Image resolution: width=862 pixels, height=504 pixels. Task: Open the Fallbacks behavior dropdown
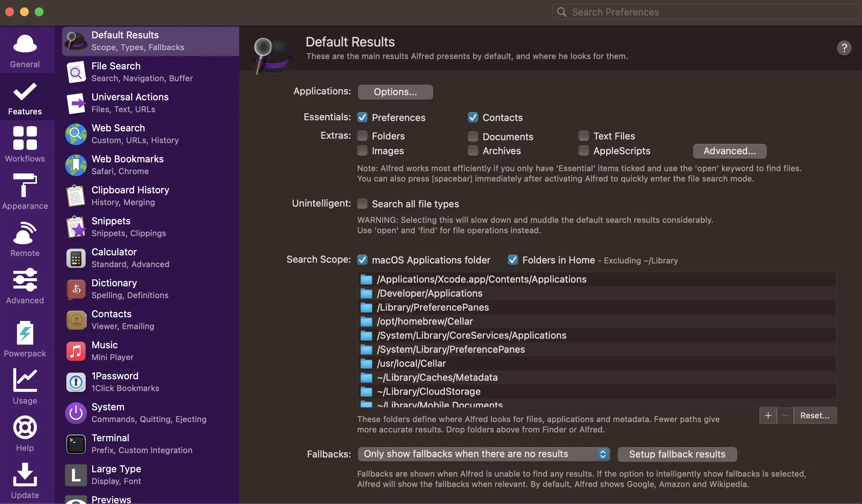pyautogui.click(x=483, y=454)
